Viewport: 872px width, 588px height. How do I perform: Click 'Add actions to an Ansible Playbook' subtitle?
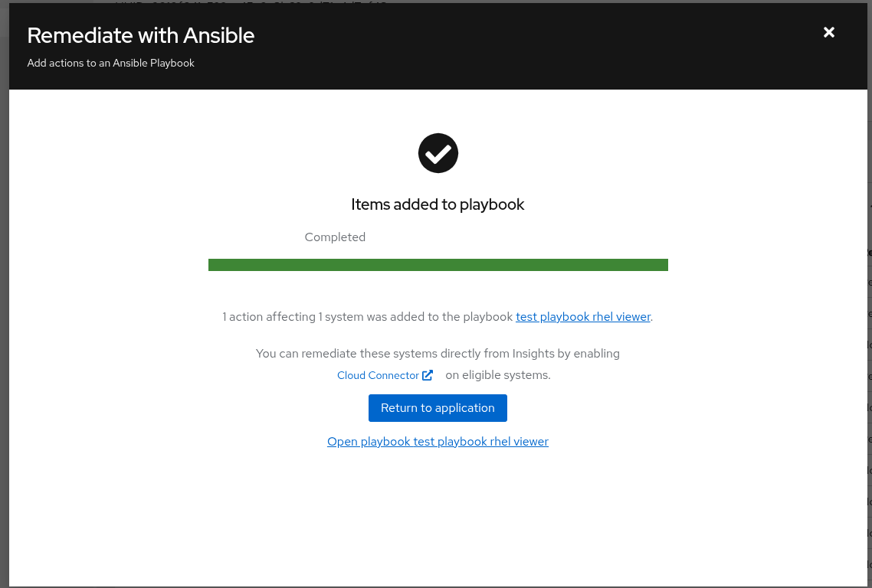110,63
